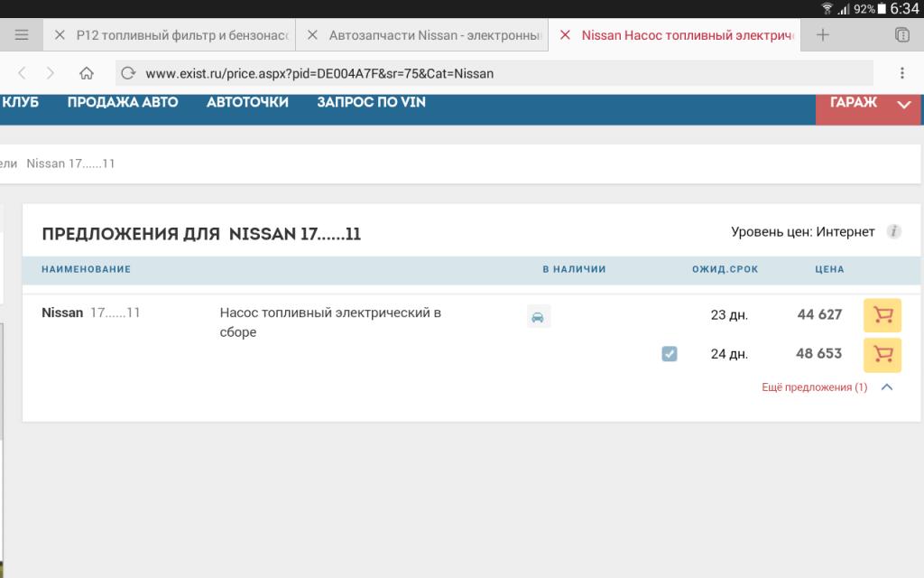Open a new browser tab

pos(823,35)
